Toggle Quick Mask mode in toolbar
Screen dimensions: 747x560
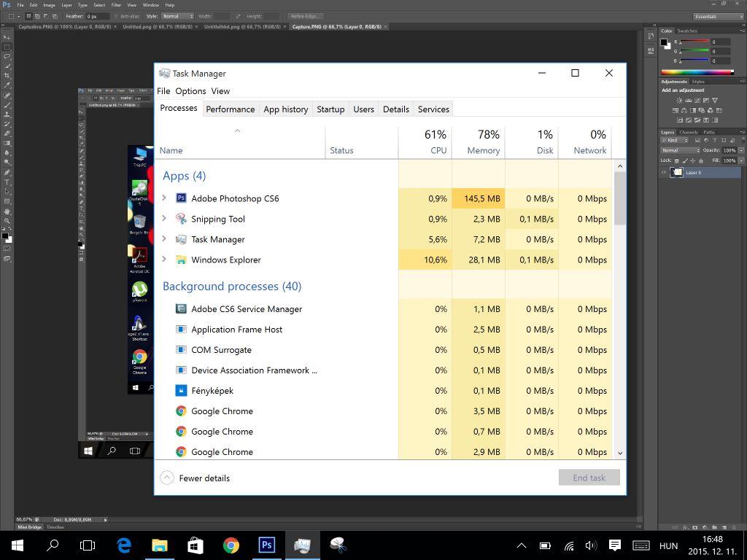tap(7, 248)
